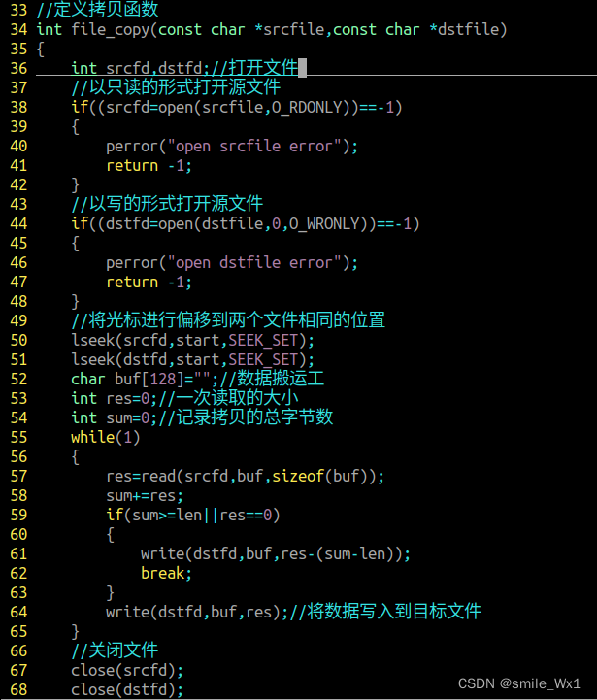Click '*srcfile' parameter on line 34
The image size is (597, 700).
click(x=289, y=29)
